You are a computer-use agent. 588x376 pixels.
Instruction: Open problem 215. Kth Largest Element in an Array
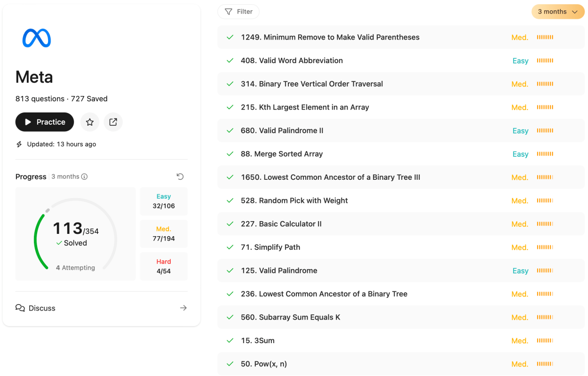(x=305, y=107)
